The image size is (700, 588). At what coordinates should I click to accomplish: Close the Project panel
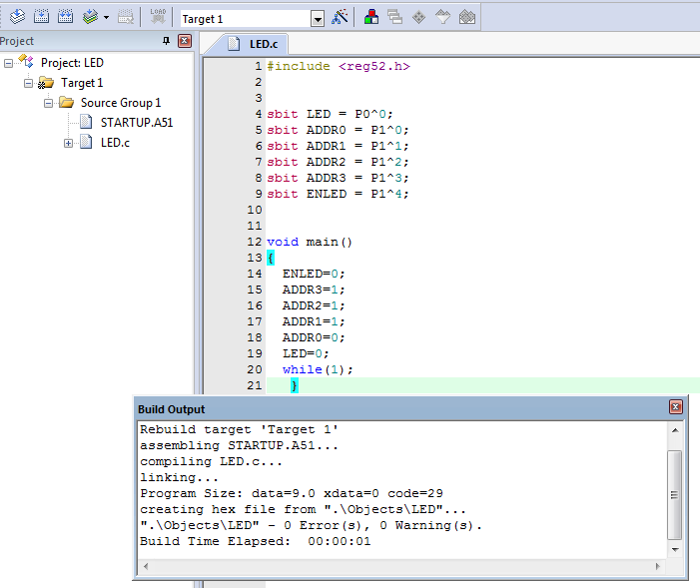pyautogui.click(x=185, y=41)
